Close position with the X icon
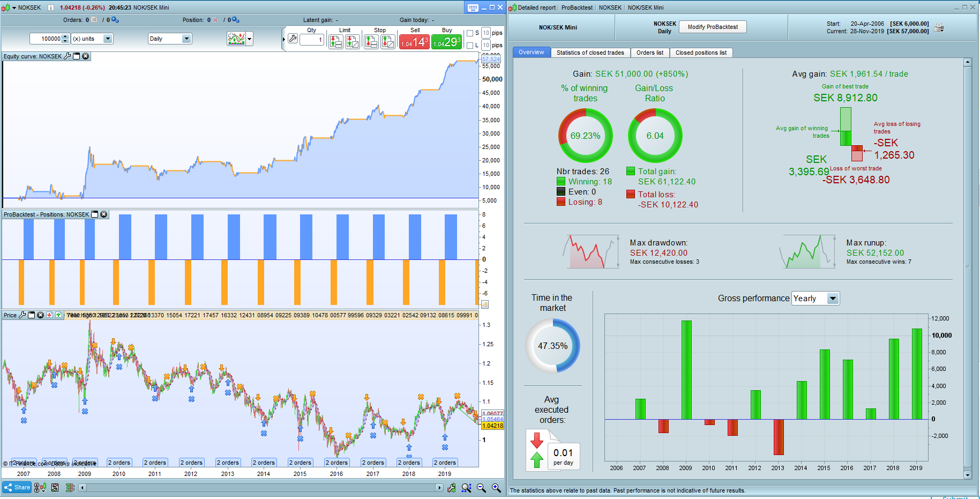The height and width of the screenshot is (499, 980). point(215,20)
